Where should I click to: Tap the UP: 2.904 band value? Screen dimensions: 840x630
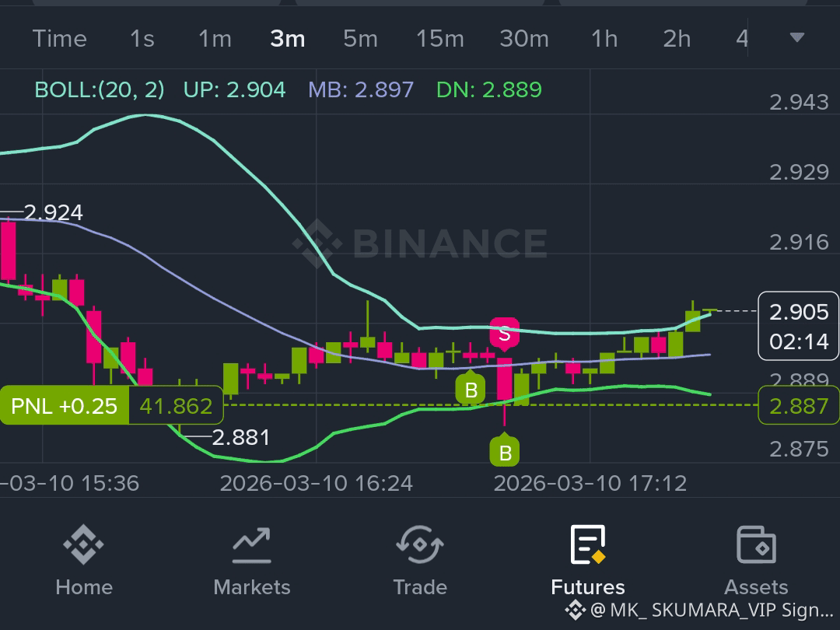click(x=235, y=89)
